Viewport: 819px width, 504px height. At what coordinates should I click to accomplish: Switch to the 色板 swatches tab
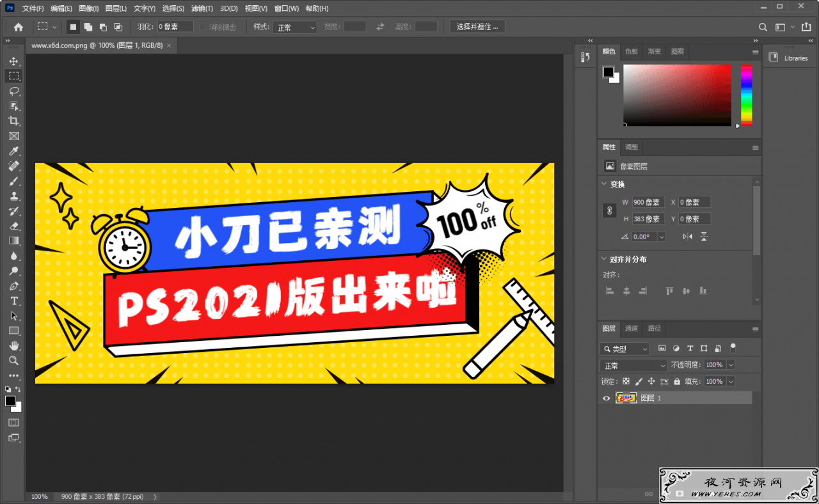[632, 52]
